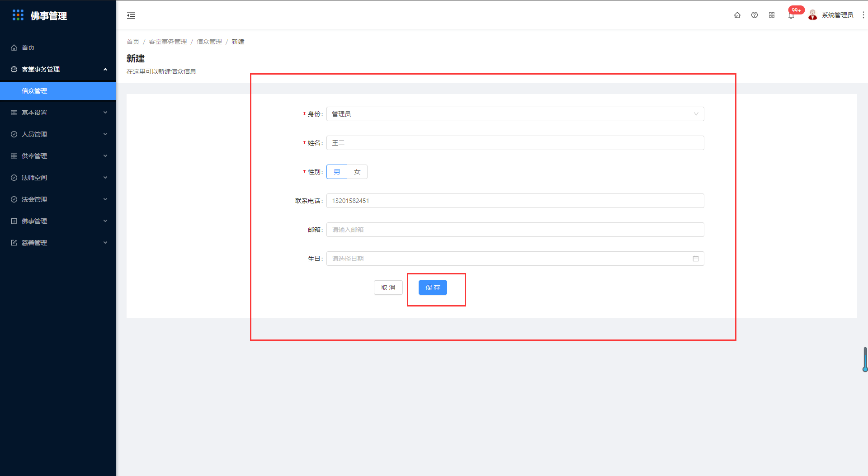The height and width of the screenshot is (476, 868).
Task: Open the 基本设置 sidebar menu
Action: (x=58, y=113)
